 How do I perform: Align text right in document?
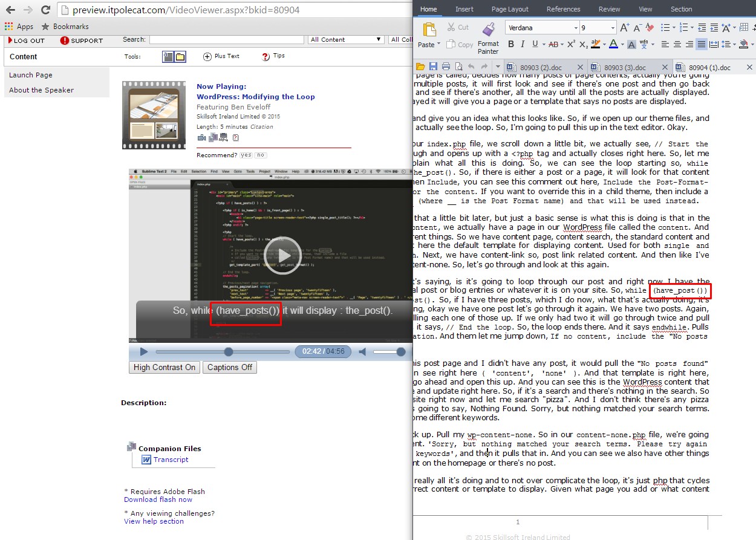689,44
